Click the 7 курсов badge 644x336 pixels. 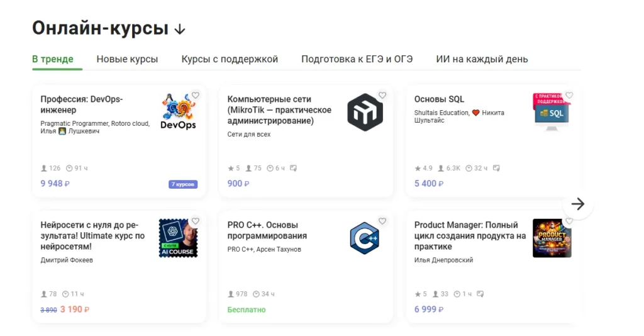[183, 184]
